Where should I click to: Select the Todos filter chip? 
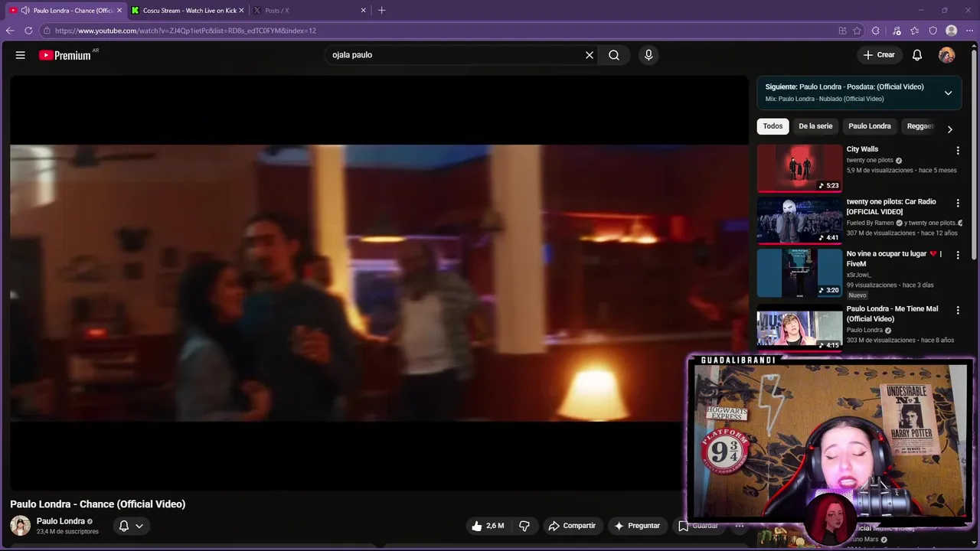pyautogui.click(x=773, y=126)
